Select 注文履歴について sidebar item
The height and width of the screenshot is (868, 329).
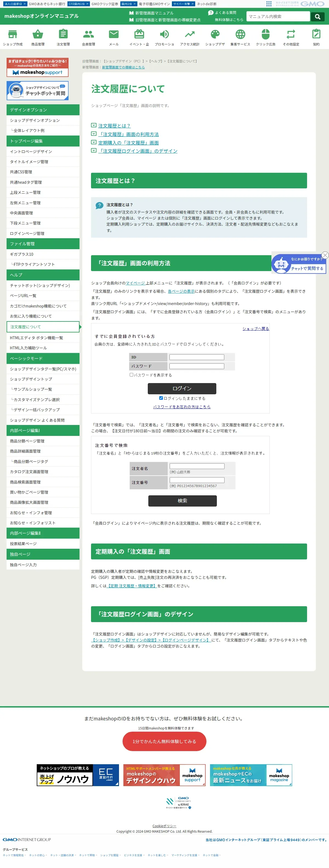point(43,327)
